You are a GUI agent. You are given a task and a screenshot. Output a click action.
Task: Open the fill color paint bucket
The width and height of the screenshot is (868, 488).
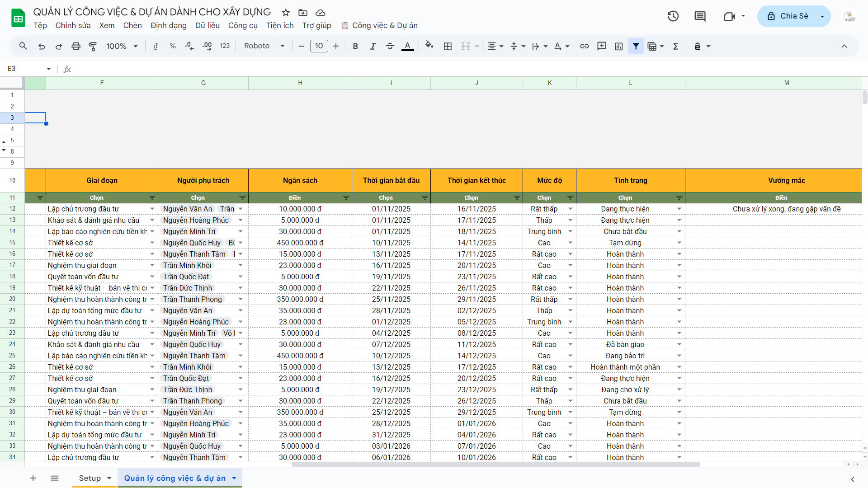click(429, 45)
